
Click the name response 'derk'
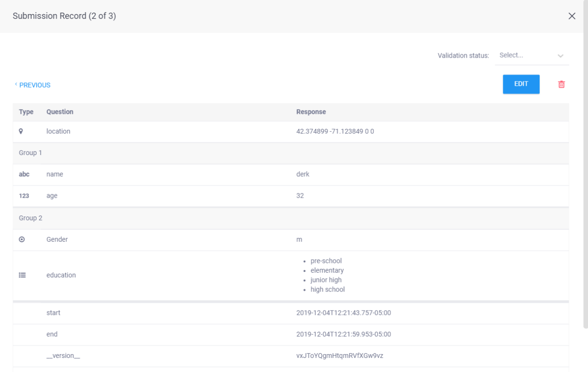(x=303, y=174)
